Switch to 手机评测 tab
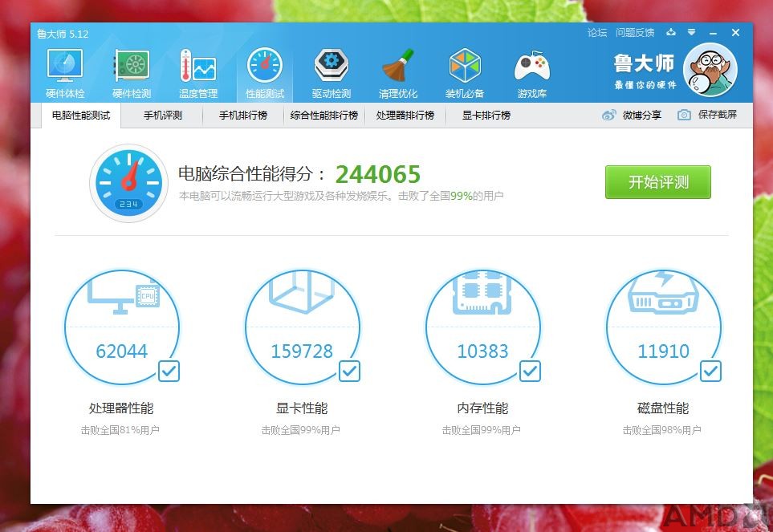773x532 pixels. [x=163, y=116]
